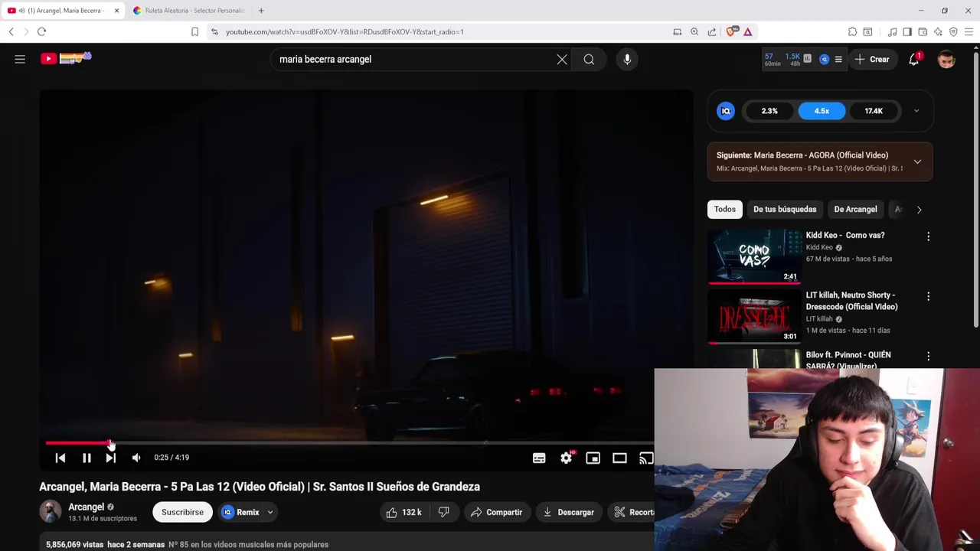Click the address bar URL
The width and height of the screenshot is (980, 551).
click(x=345, y=32)
